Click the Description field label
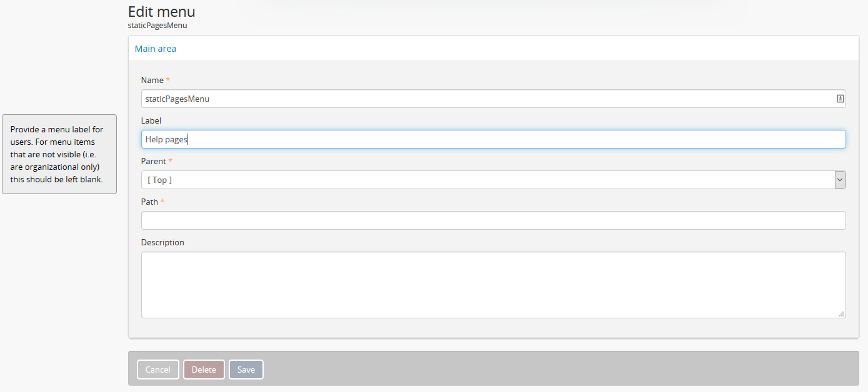 click(162, 242)
